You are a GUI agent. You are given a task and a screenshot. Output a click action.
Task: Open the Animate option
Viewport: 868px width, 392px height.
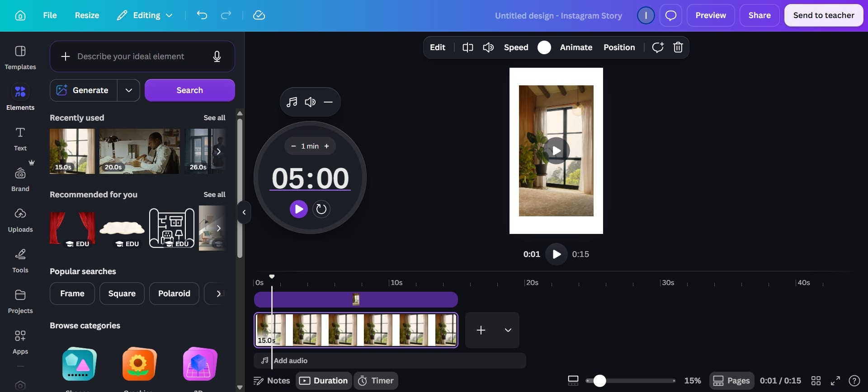click(576, 47)
